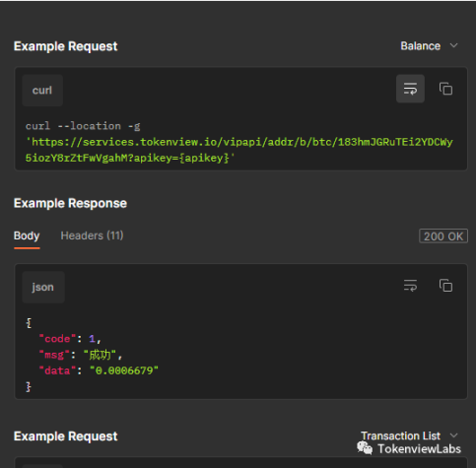The height and width of the screenshot is (468, 476).
Task: Click the WeChat icon near TokenviewLabs
Action: point(365,448)
